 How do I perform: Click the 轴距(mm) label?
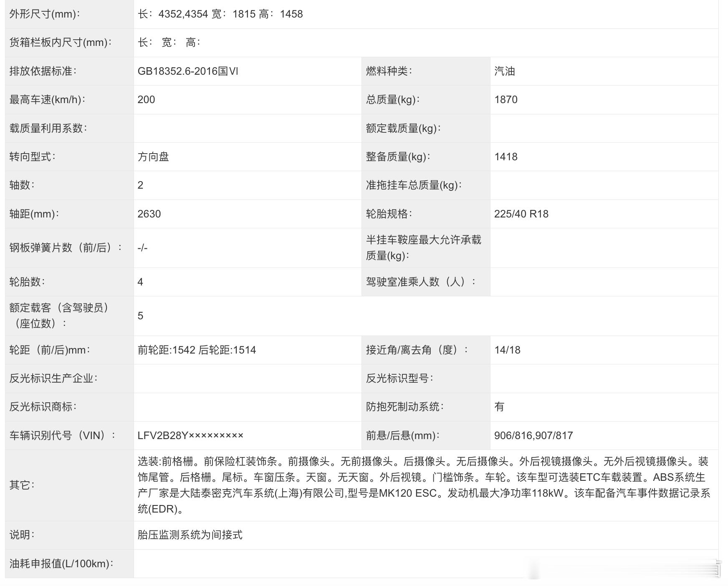[x=34, y=214]
